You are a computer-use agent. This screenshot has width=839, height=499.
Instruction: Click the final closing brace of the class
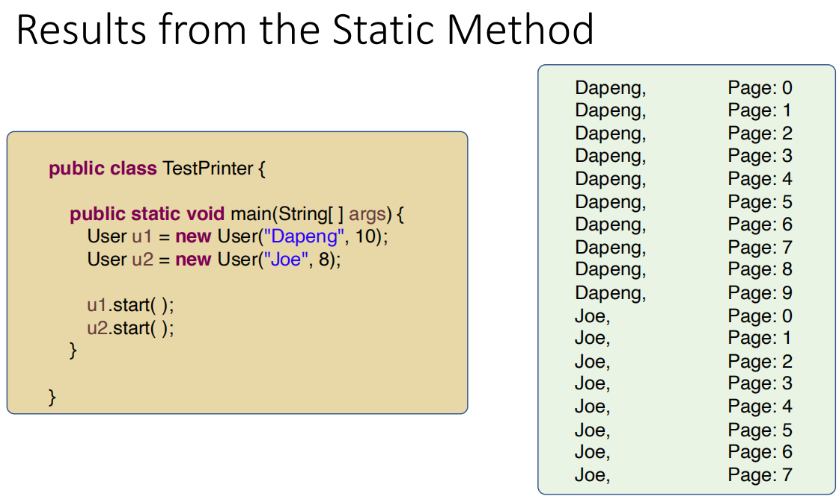click(x=52, y=397)
